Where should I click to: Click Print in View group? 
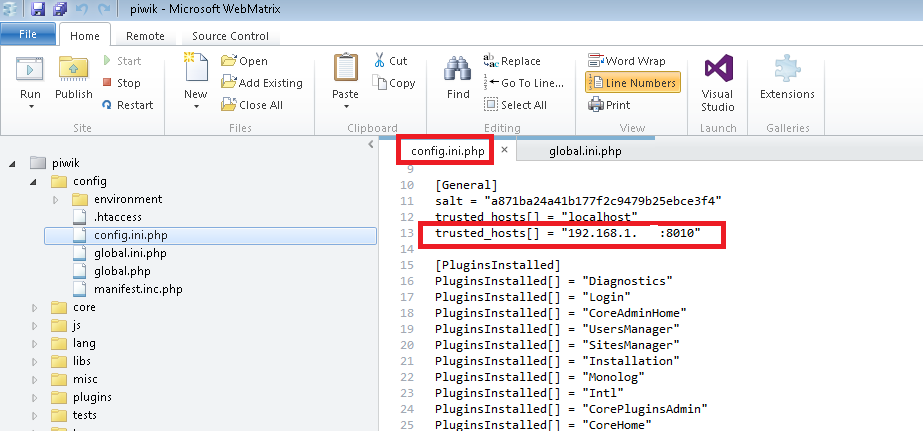[609, 105]
